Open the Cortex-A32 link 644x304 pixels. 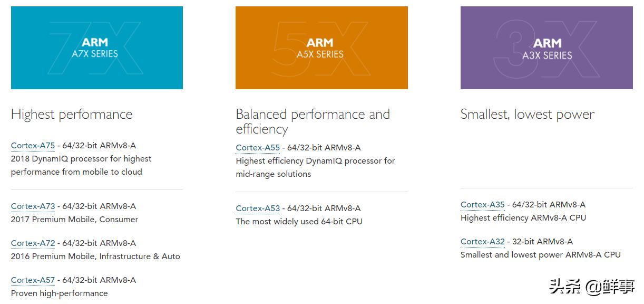point(482,242)
